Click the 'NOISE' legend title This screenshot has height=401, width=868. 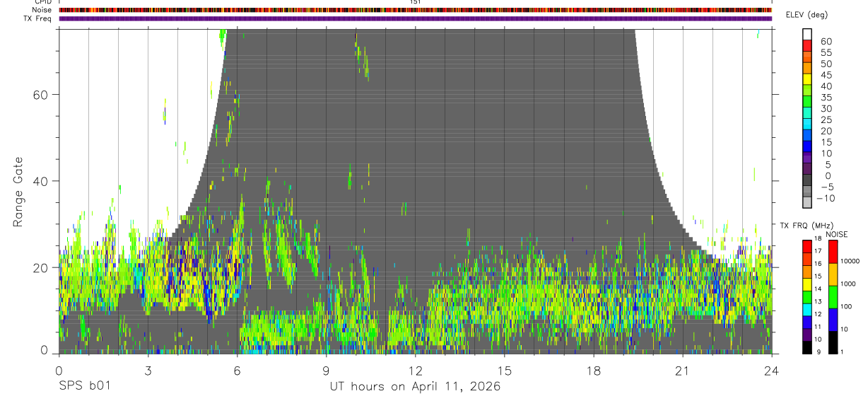[837, 234]
